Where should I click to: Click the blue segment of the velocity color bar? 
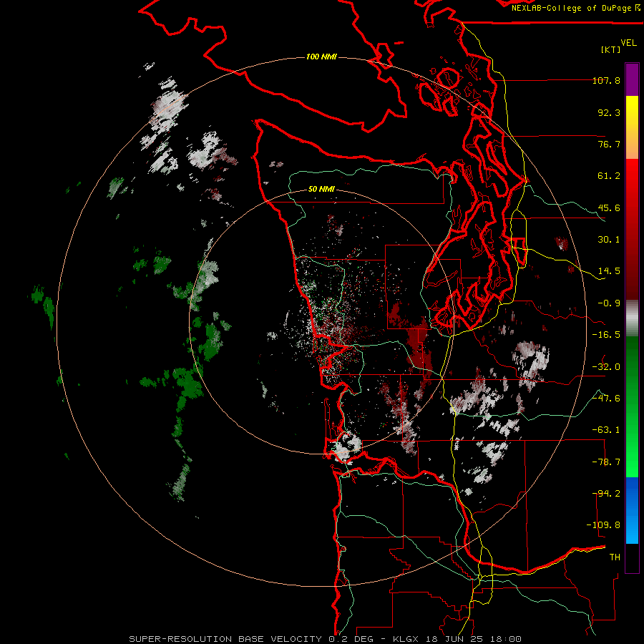pyautogui.click(x=632, y=510)
